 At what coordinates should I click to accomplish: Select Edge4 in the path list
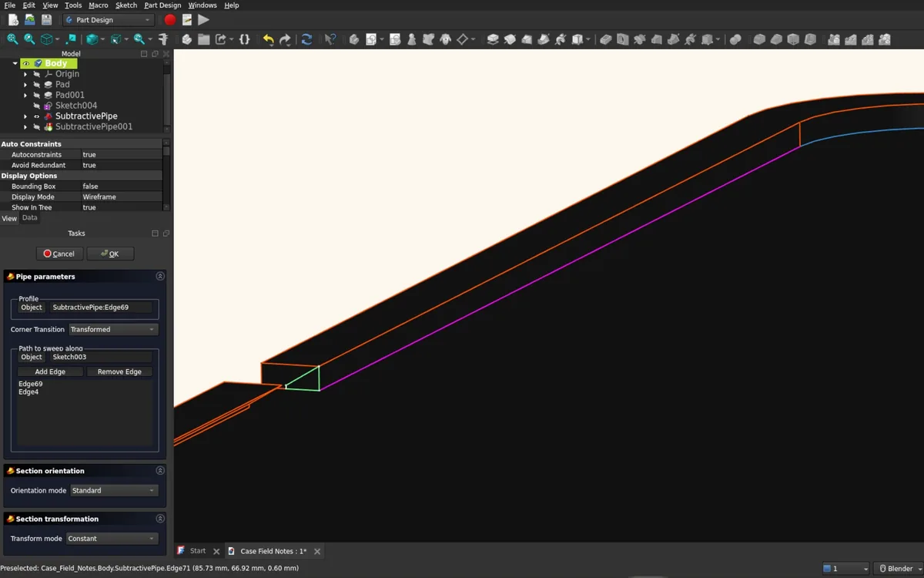28,392
